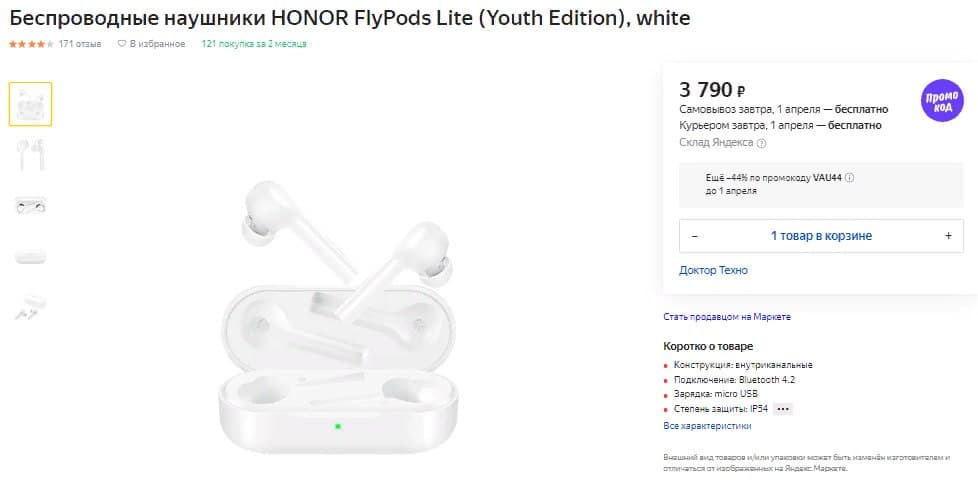The image size is (978, 488).
Task: Expand protection rating with ellipsis button
Action: point(783,409)
